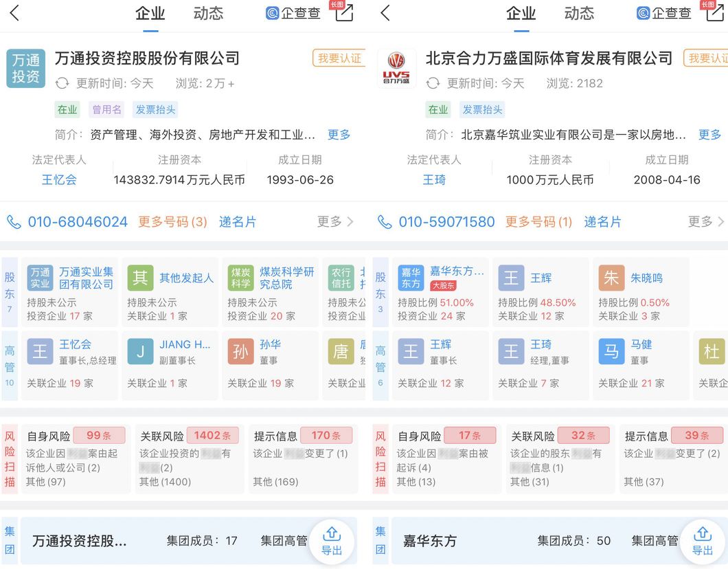This screenshot has height=569, width=728.
Task: Click 我要认证 for 万通投资控股
Action: [x=339, y=58]
